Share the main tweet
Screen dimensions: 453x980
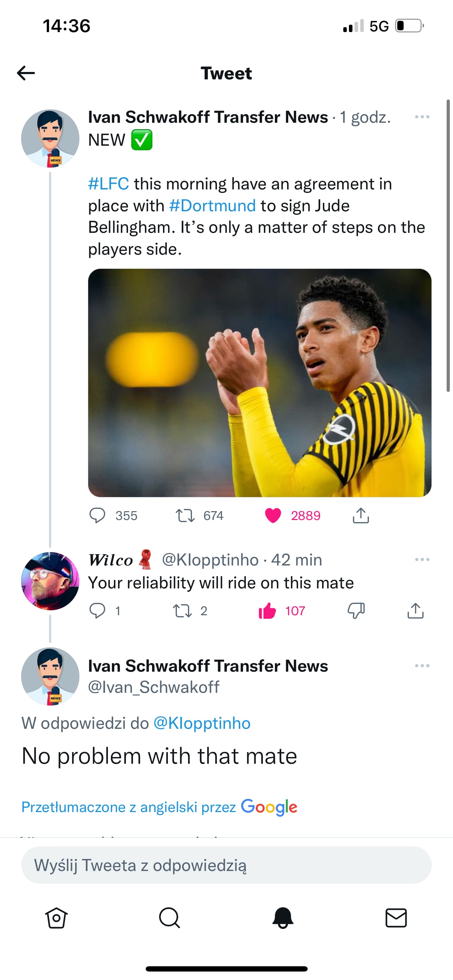(x=361, y=515)
